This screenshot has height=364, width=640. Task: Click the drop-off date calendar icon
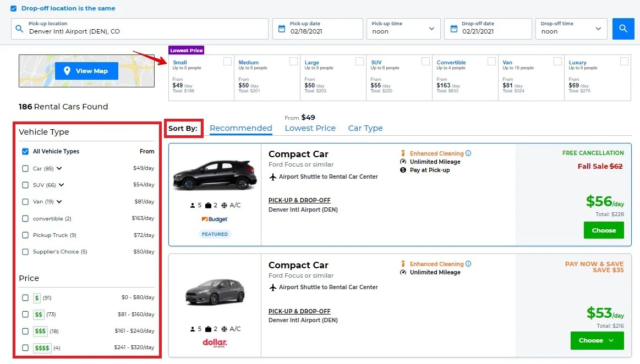(x=453, y=29)
